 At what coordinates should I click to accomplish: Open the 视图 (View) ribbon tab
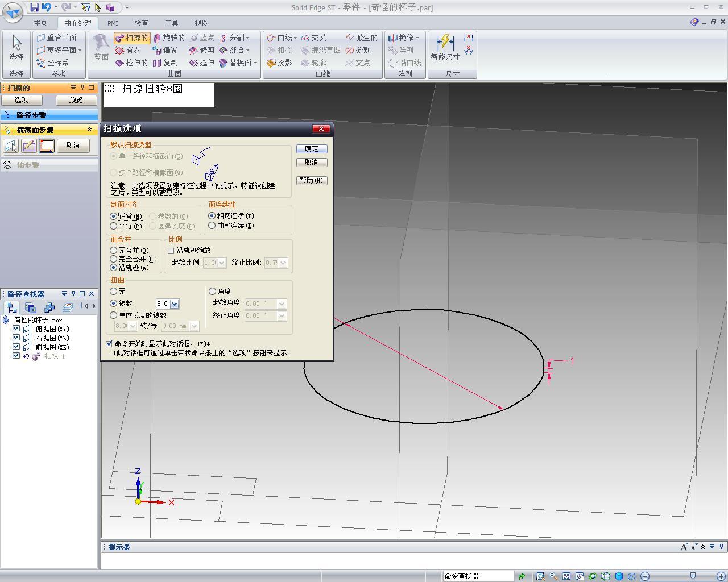(201, 23)
